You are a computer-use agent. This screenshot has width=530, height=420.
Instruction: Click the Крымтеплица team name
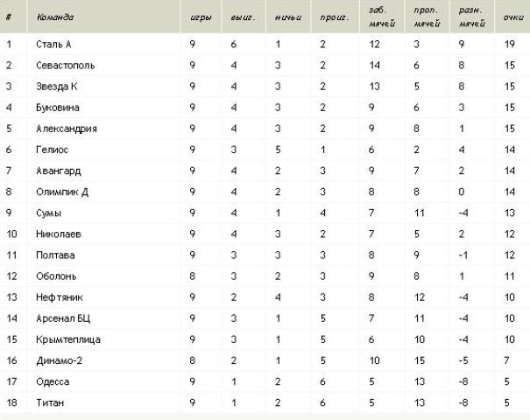pos(68,339)
